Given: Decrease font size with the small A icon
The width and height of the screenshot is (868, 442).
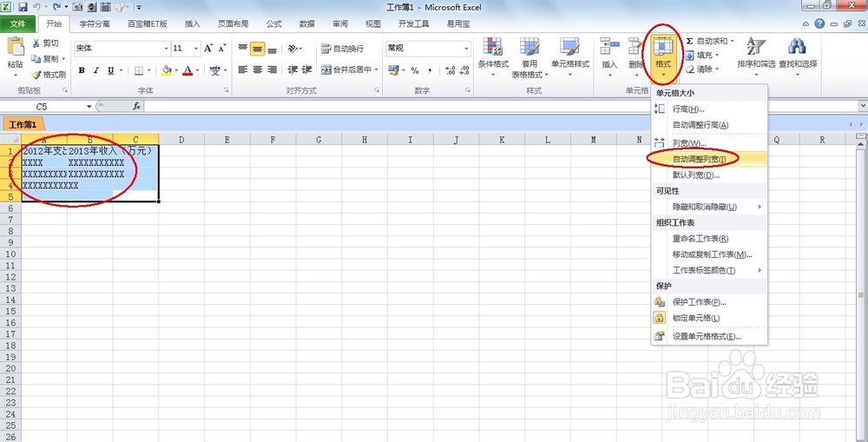Looking at the screenshot, I should (x=222, y=48).
